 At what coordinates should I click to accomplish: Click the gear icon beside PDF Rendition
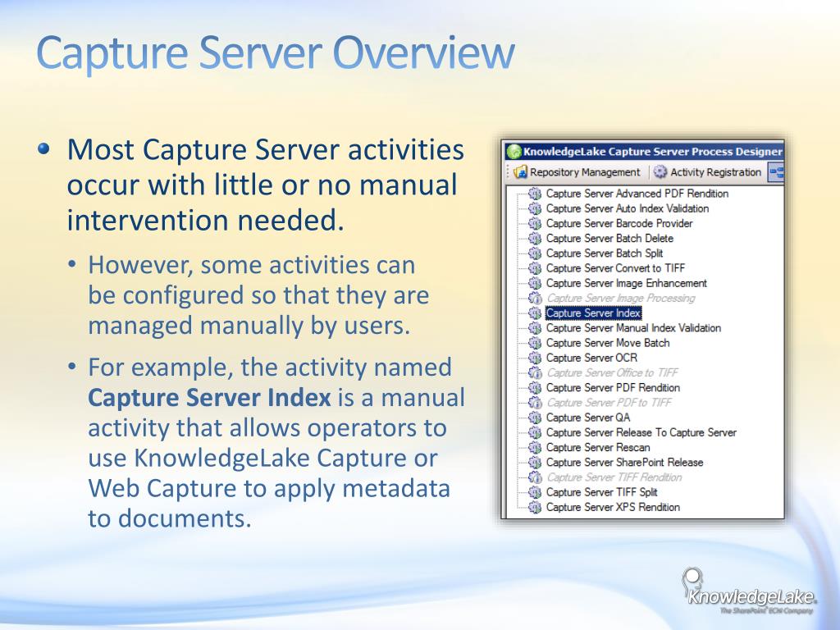pos(535,388)
